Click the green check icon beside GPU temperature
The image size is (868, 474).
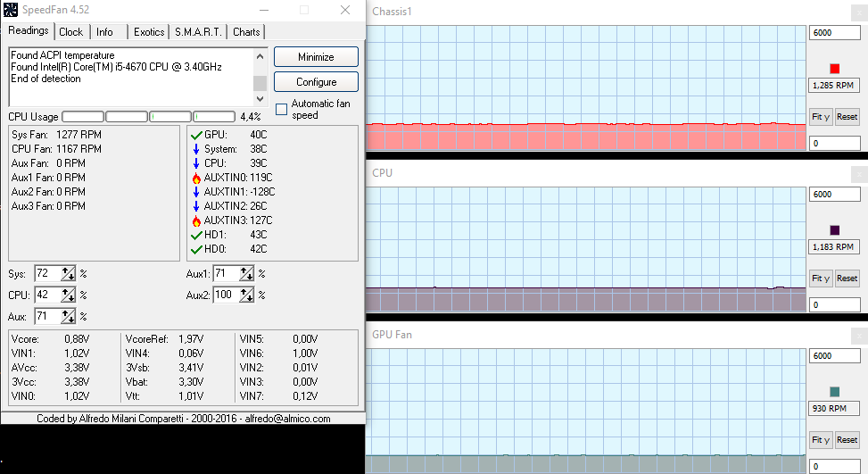pos(196,135)
